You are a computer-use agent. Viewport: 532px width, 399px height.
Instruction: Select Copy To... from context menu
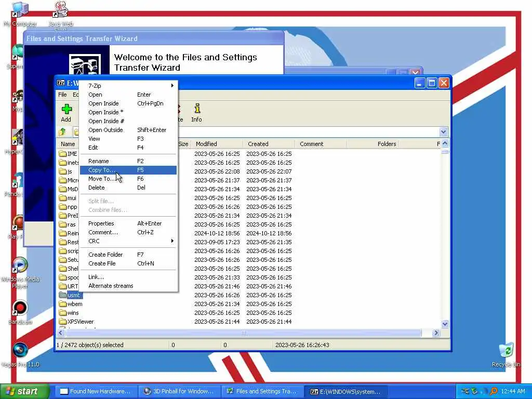coord(128,170)
